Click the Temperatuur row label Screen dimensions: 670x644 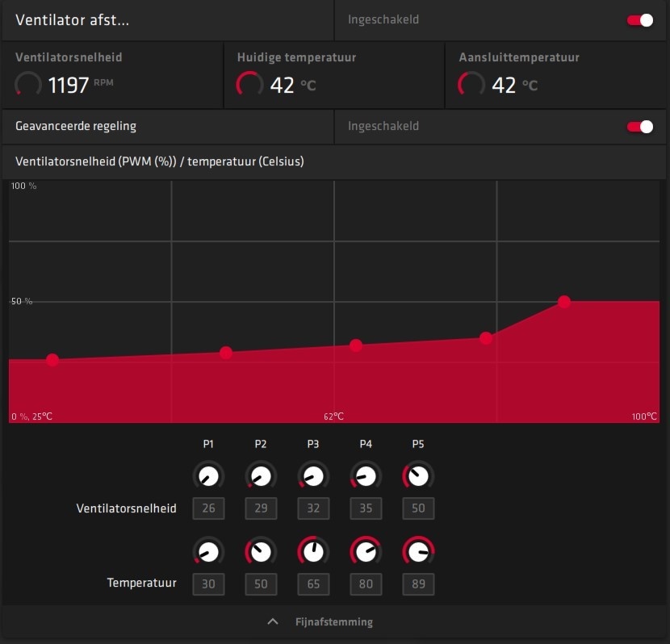(142, 583)
